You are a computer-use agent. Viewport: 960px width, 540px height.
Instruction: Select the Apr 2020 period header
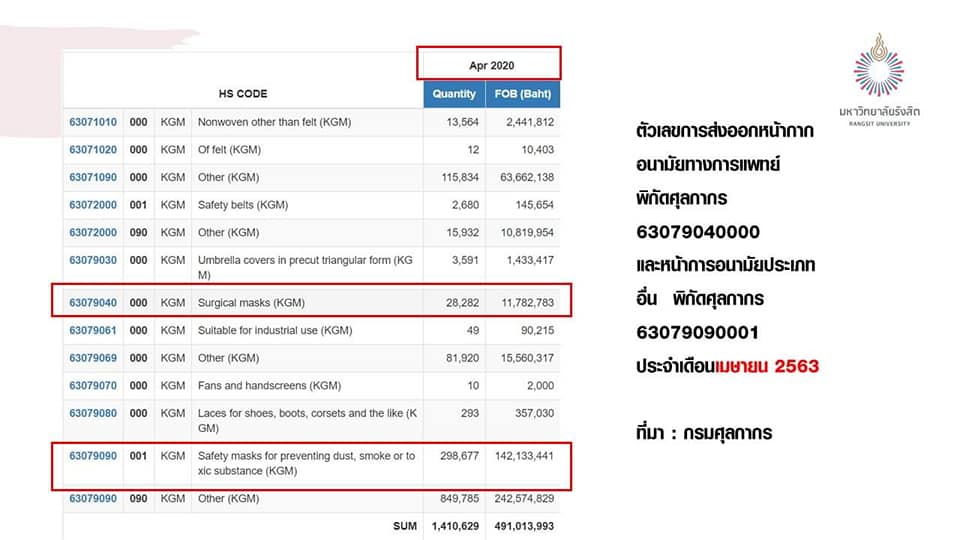pos(490,65)
